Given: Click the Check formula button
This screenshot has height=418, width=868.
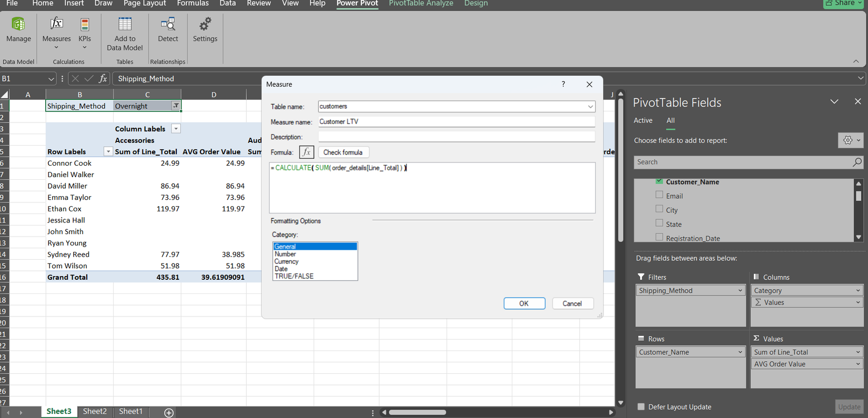Looking at the screenshot, I should (x=343, y=152).
